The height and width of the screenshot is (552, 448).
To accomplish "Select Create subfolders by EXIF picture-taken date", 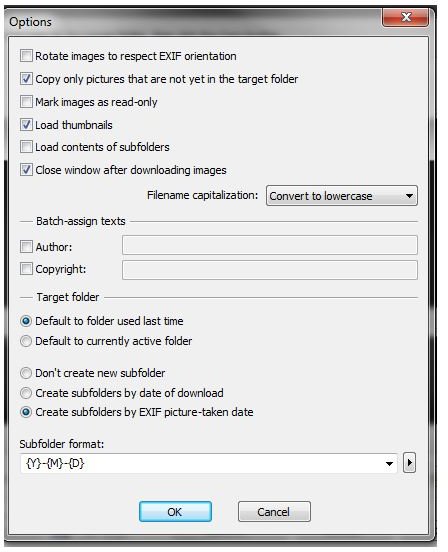I will tap(26, 412).
